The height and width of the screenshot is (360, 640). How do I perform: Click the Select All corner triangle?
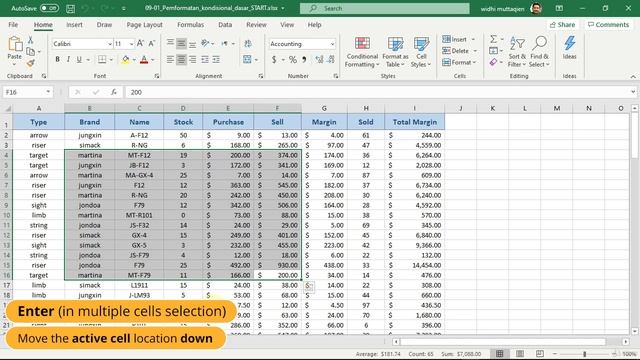[7, 109]
